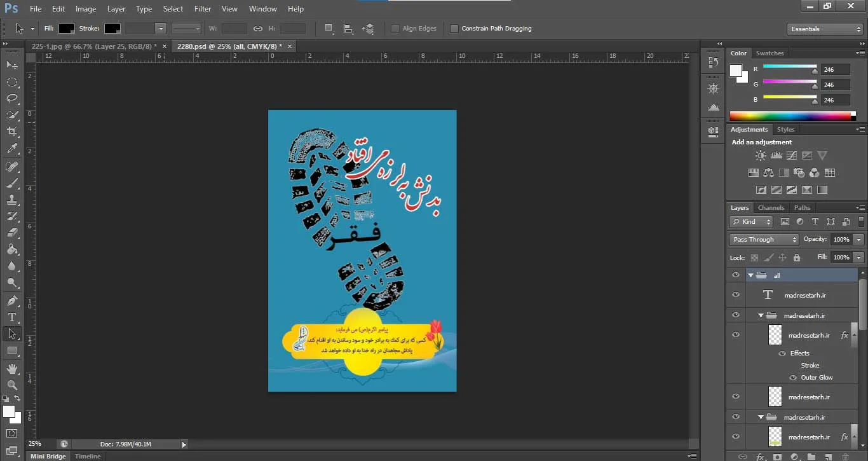This screenshot has height=461, width=868.
Task: Select the Pen tool
Action: (x=12, y=300)
